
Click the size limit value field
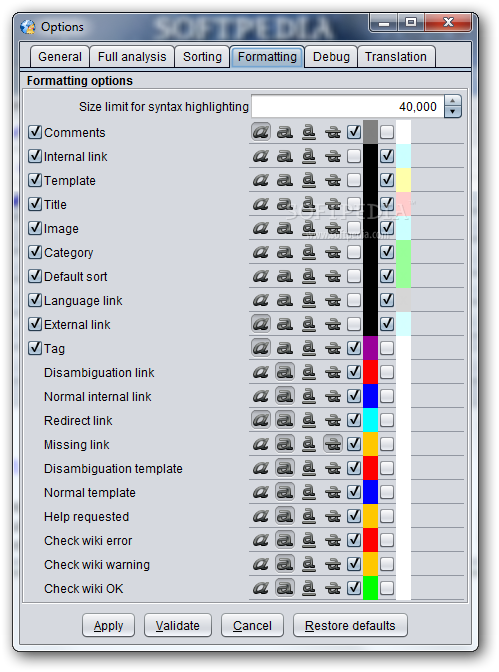pyautogui.click(x=348, y=106)
